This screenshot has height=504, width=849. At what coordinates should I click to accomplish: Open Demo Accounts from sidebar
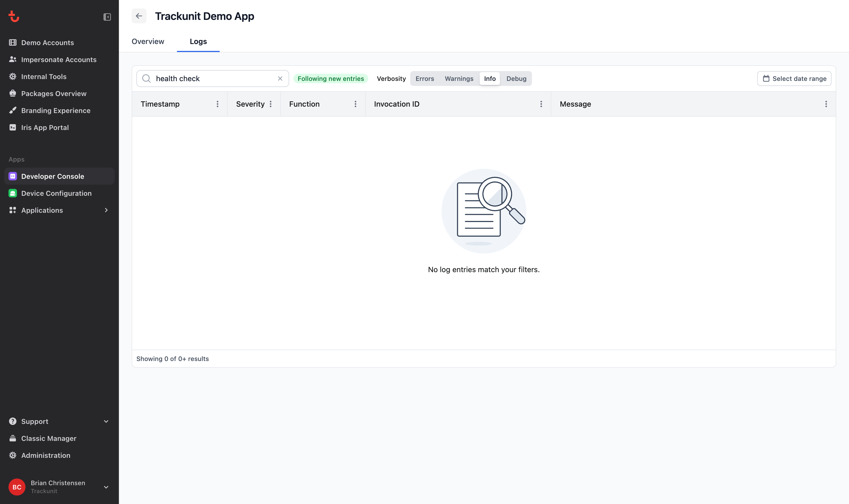(x=59, y=42)
